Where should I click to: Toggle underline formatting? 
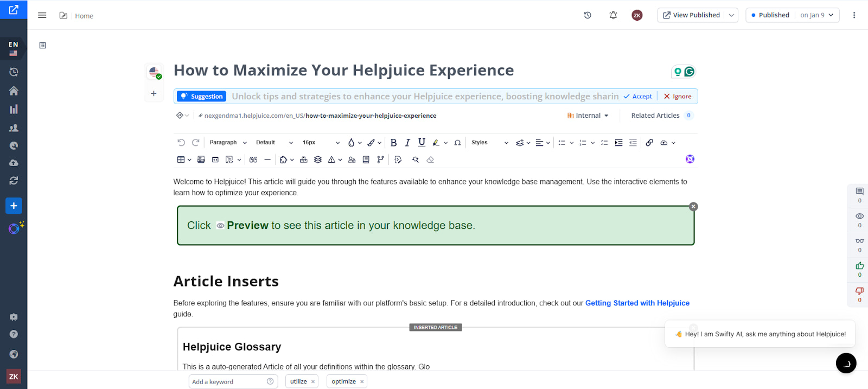[422, 143]
